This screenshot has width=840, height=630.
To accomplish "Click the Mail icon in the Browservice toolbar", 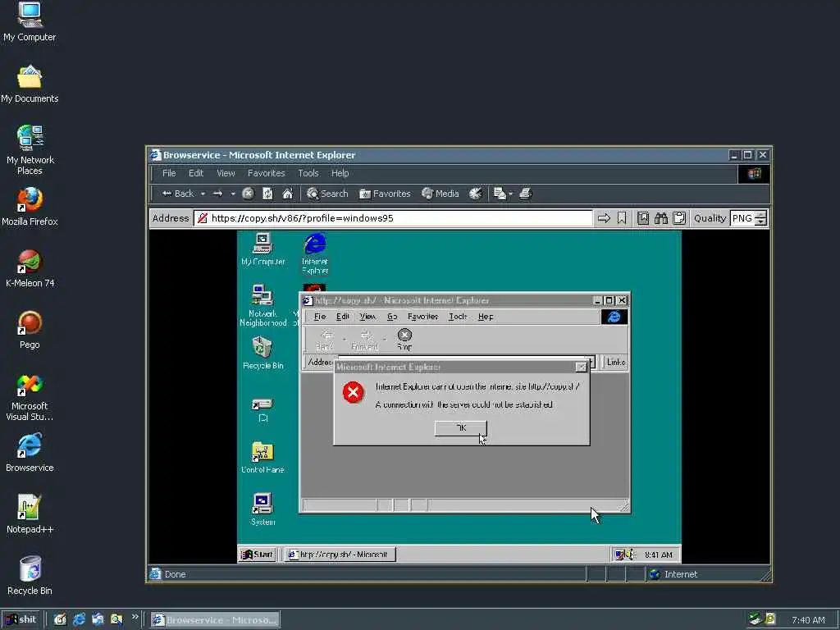I will click(x=500, y=194).
